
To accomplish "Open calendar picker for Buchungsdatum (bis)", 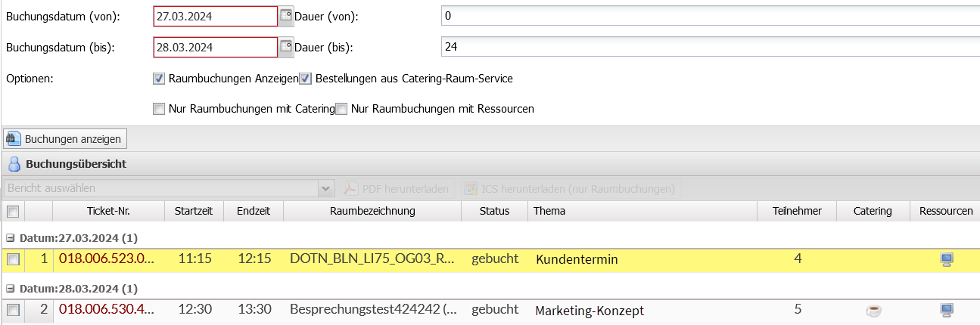I will [285, 47].
